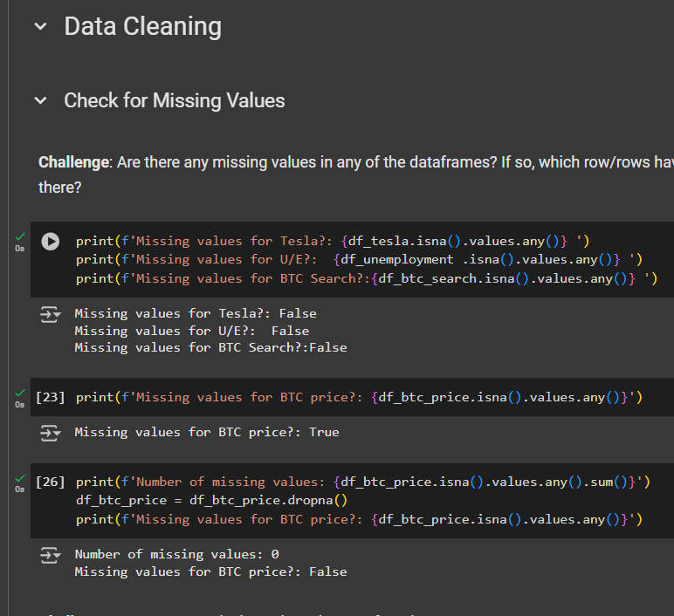Click the [26] cell execution indicator

pyautogui.click(x=51, y=482)
